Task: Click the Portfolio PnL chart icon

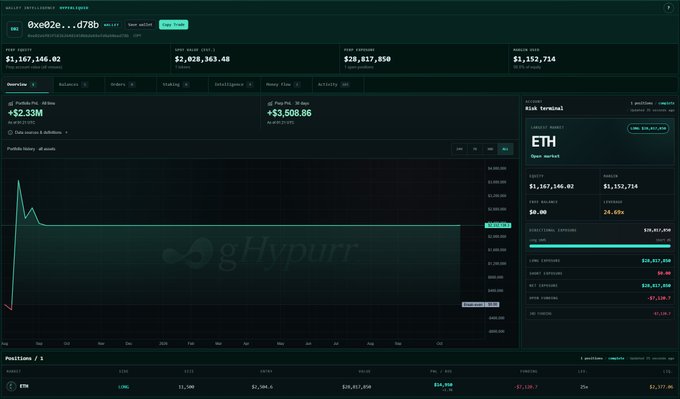Action: 10,104
